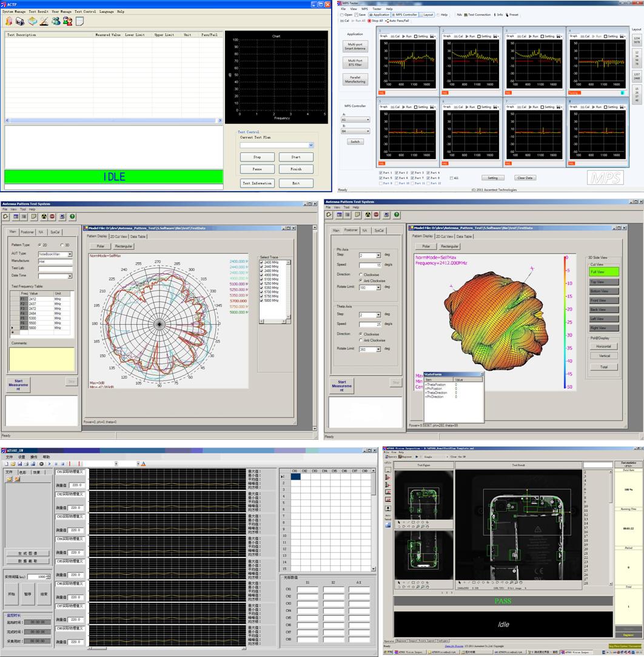644x657 pixels.
Task: Select Theta Axis Anti Clockwise radio button
Action: (361, 340)
